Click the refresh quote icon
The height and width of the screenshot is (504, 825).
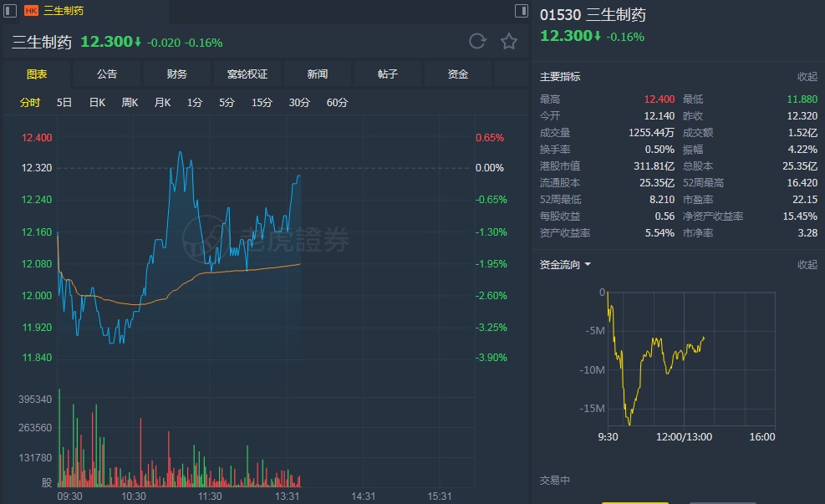pos(477,42)
